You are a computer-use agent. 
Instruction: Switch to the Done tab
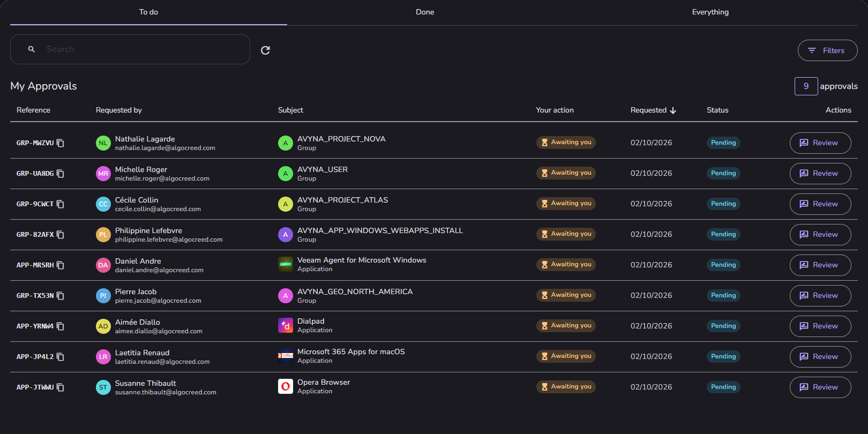click(x=425, y=12)
